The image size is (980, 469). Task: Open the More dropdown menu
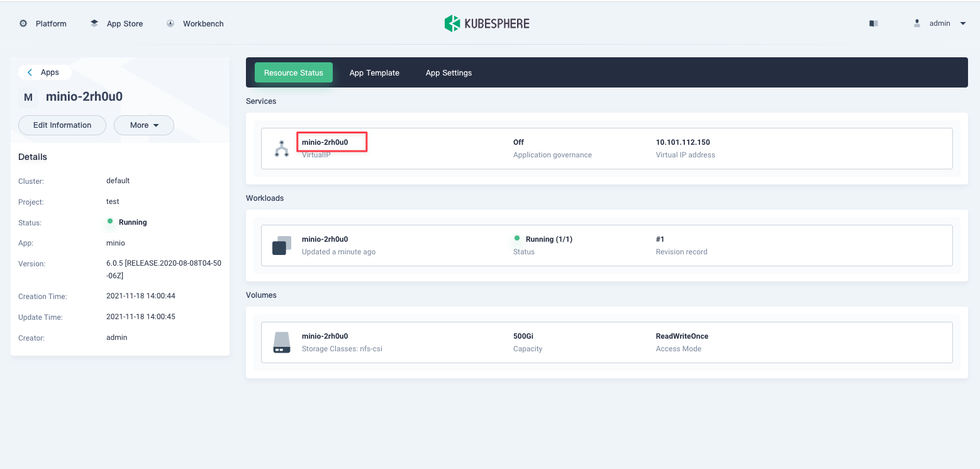(x=144, y=125)
